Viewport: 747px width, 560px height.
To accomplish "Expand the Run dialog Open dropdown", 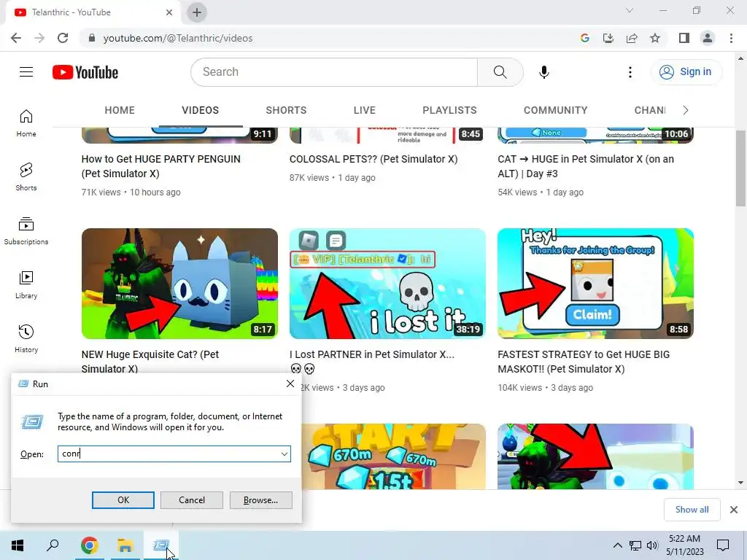I will click(285, 454).
